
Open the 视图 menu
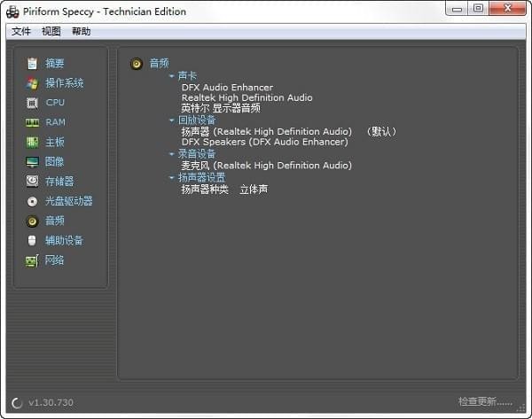click(51, 32)
